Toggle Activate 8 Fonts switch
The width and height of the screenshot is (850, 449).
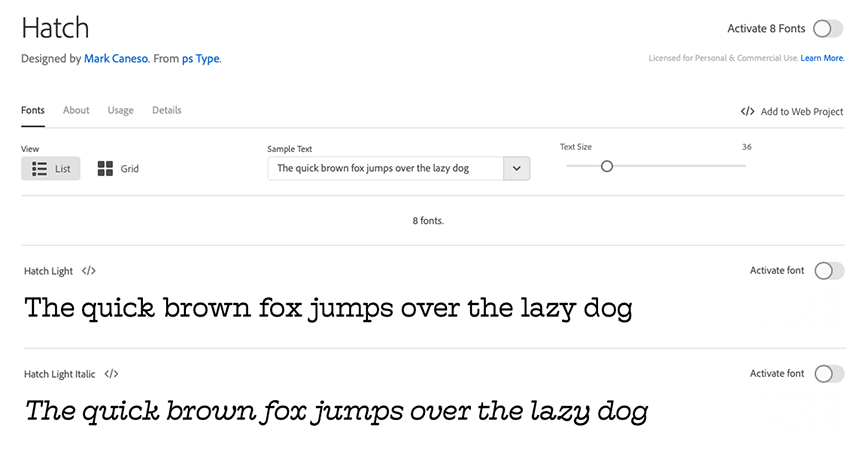828,29
